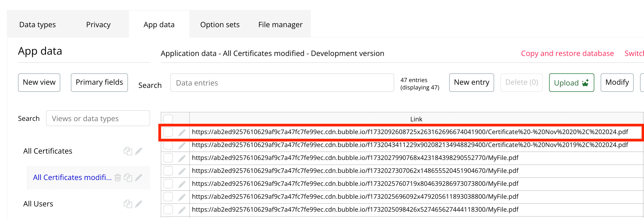
Task: Click copy icon next to All Certificates
Action: (128, 151)
